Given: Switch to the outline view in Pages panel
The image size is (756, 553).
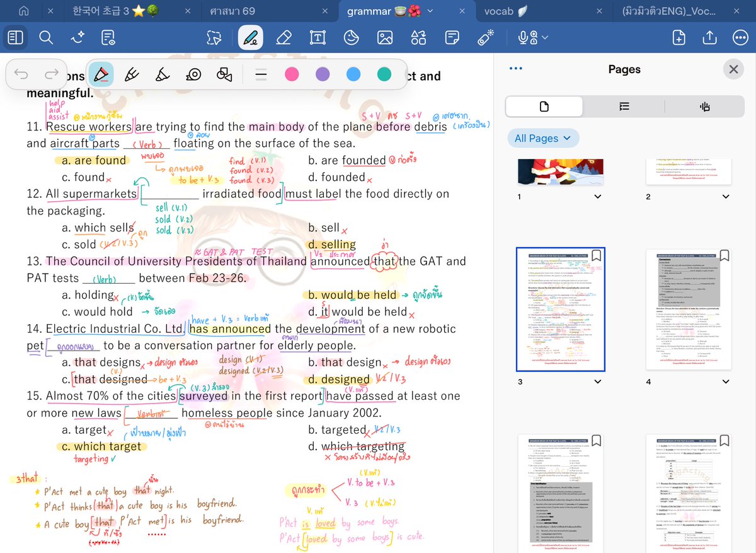Looking at the screenshot, I should [x=624, y=106].
